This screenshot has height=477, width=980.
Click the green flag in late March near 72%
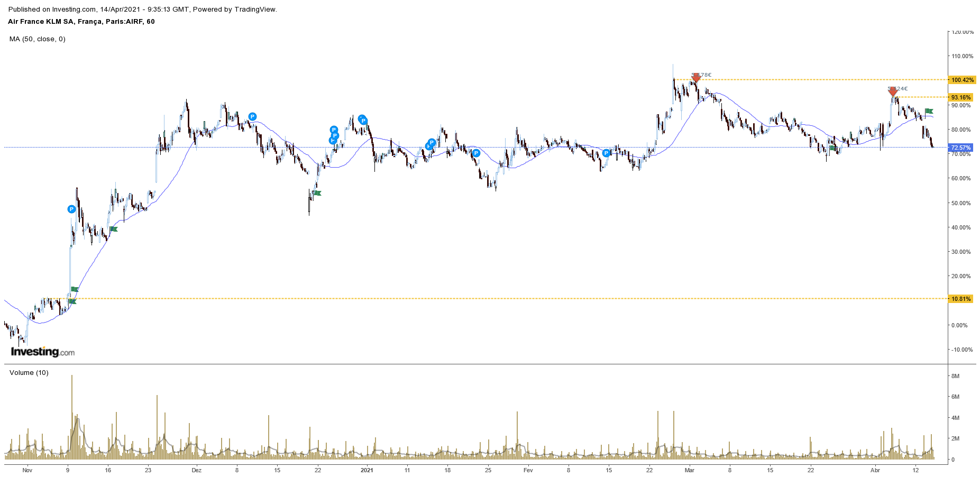pos(834,149)
